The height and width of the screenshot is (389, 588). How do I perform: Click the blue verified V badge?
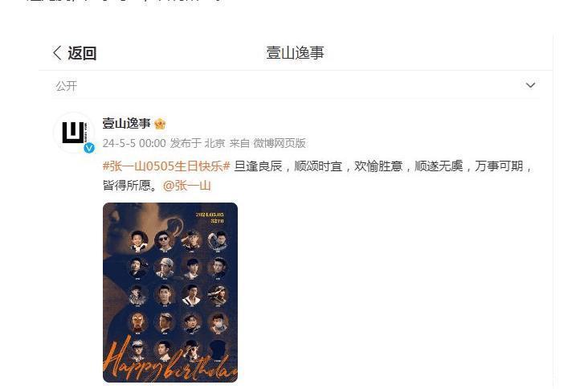89,148
